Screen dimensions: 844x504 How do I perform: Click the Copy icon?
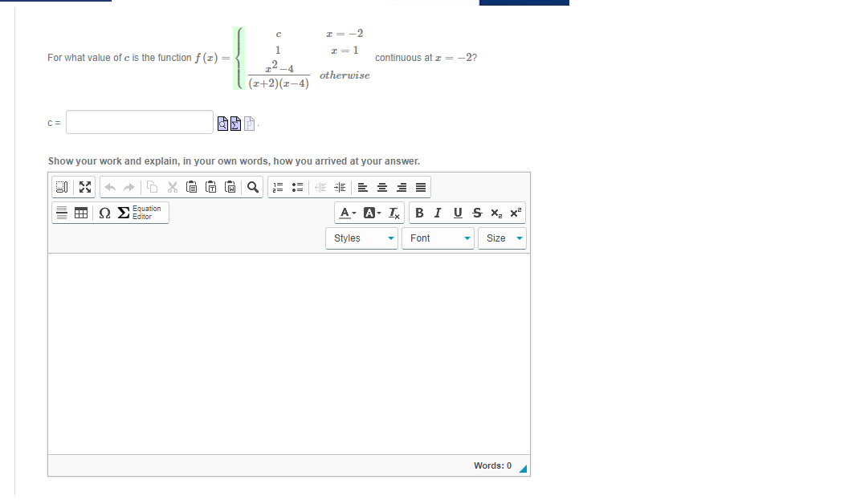pyautogui.click(x=153, y=187)
